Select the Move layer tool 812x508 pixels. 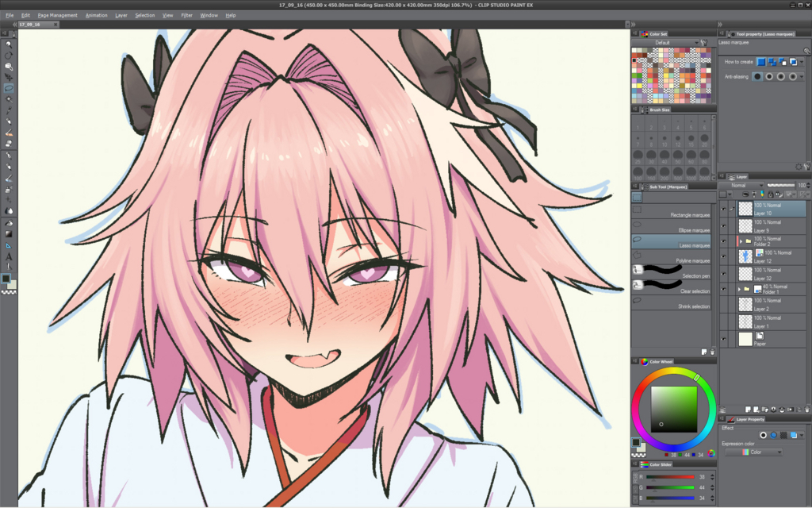point(8,77)
